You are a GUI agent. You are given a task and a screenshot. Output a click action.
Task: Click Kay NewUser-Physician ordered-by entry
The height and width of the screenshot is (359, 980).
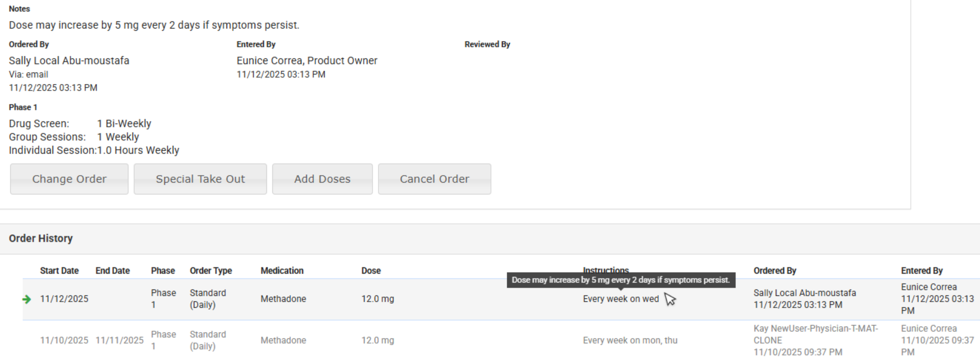click(x=815, y=329)
